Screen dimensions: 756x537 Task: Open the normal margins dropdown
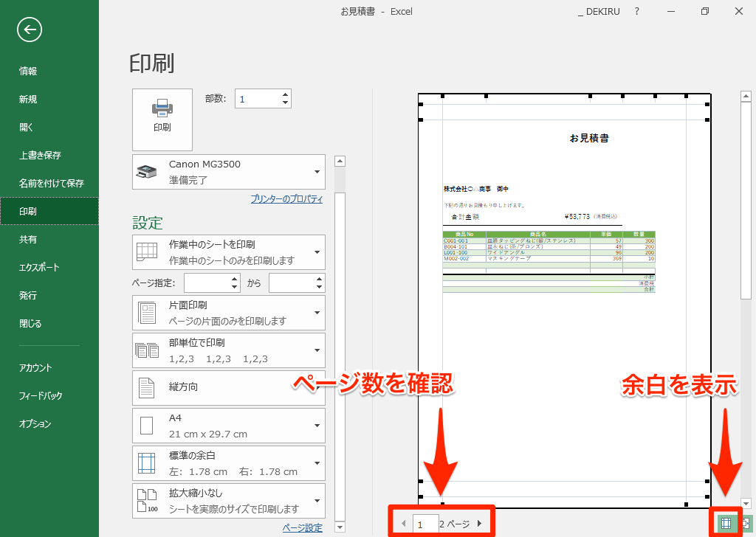click(229, 463)
